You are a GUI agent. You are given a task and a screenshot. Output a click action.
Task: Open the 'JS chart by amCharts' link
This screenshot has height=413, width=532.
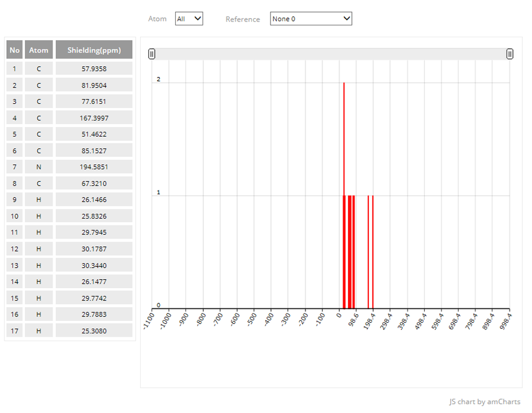(485, 402)
